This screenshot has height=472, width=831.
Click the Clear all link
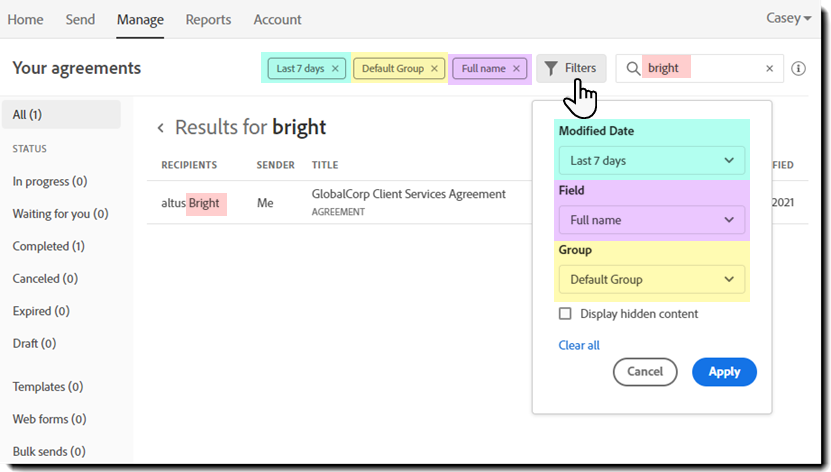(x=579, y=345)
